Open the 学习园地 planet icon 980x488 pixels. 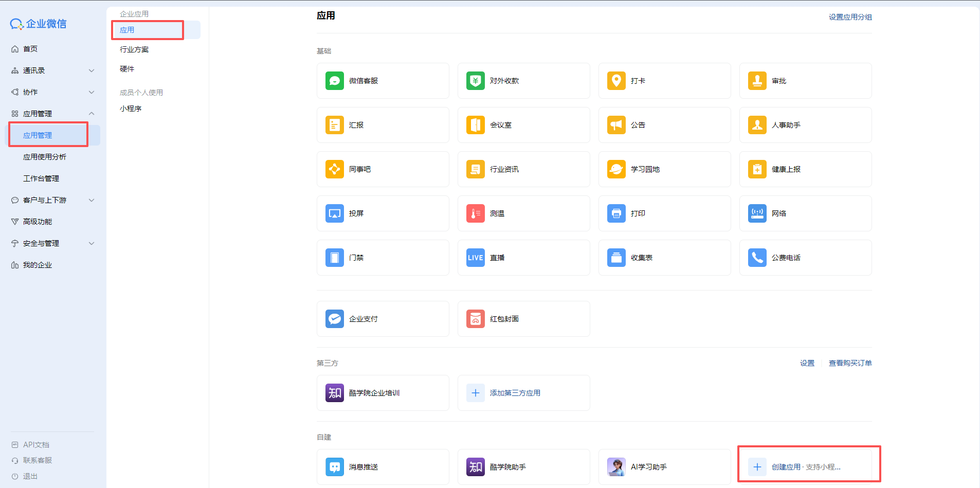coord(616,169)
